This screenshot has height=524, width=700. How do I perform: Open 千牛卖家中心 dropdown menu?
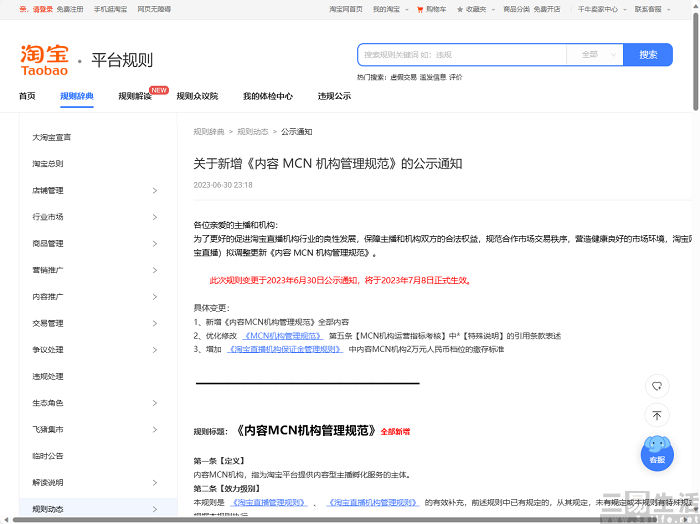[600, 9]
